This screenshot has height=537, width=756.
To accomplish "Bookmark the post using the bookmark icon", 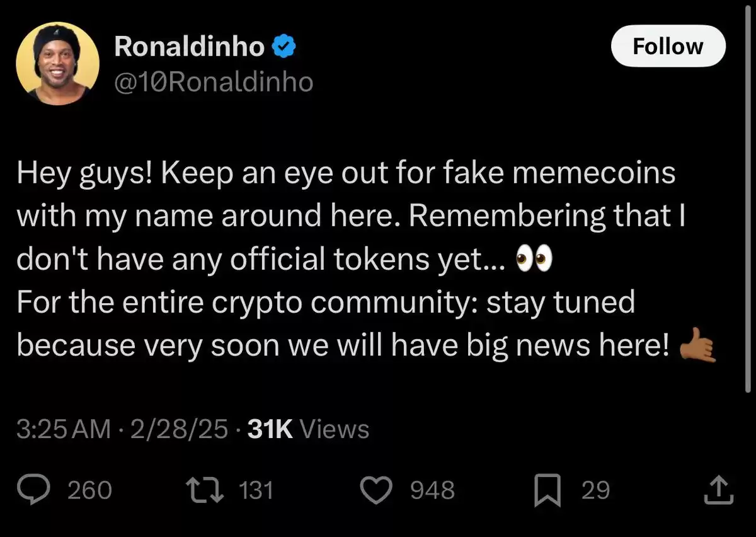I will tap(547, 490).
